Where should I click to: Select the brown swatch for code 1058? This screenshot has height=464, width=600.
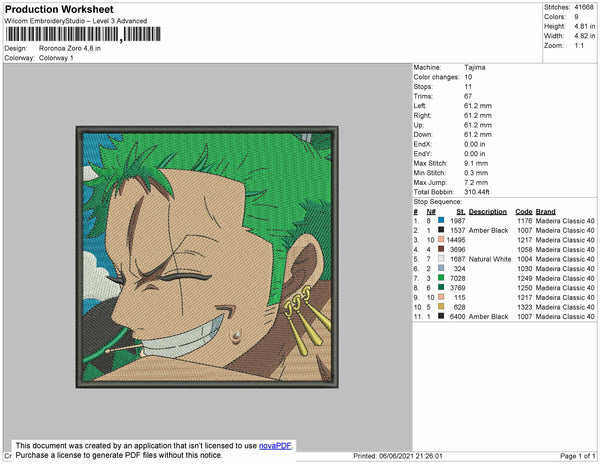tap(441, 249)
